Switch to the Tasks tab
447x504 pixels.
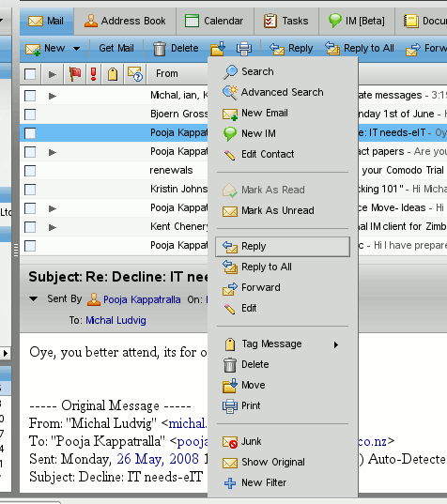pyautogui.click(x=286, y=22)
